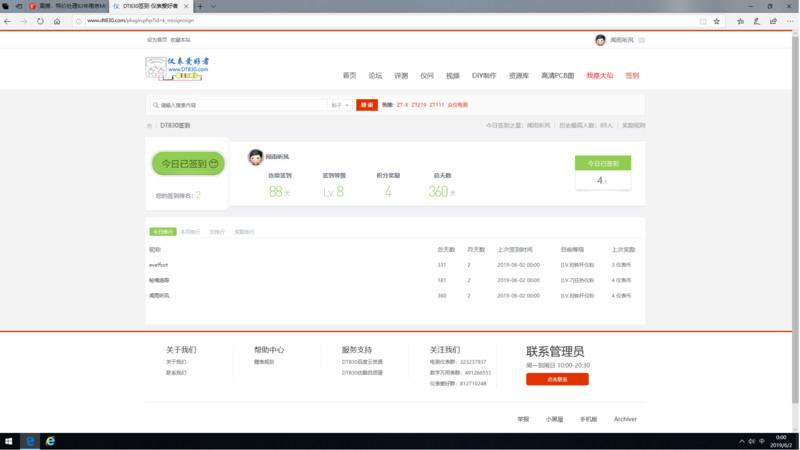Click the orange 点击联系 button

click(557, 379)
